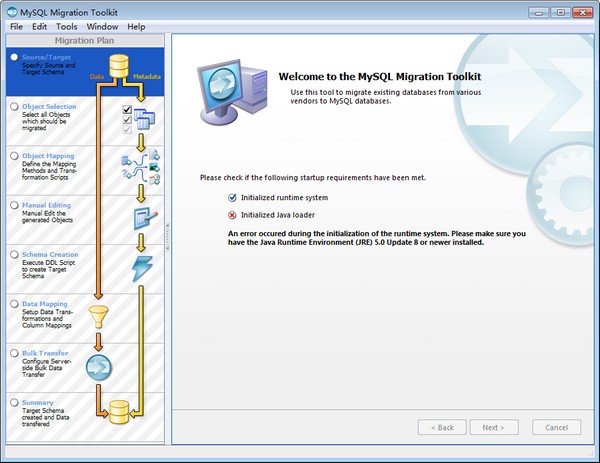Click the Manual Editing step title
This screenshot has width=600, height=463.
coord(46,205)
